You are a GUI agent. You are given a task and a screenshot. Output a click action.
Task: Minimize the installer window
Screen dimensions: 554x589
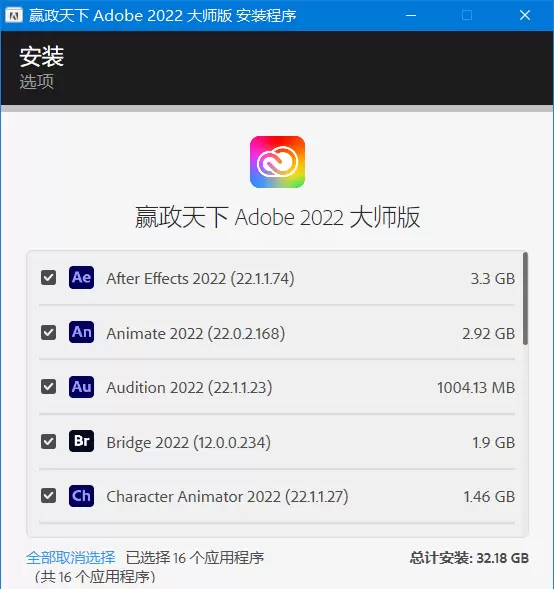point(411,15)
